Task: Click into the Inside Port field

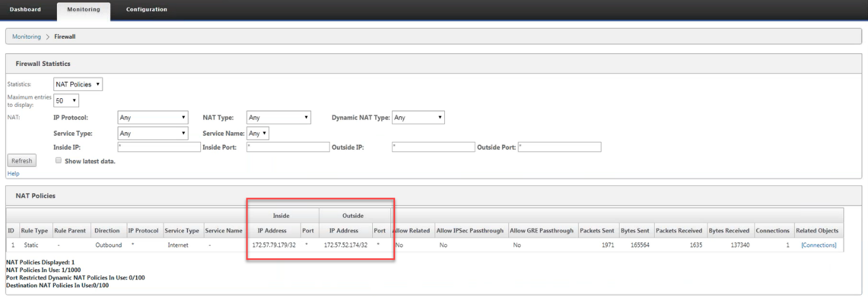Action: 288,147
